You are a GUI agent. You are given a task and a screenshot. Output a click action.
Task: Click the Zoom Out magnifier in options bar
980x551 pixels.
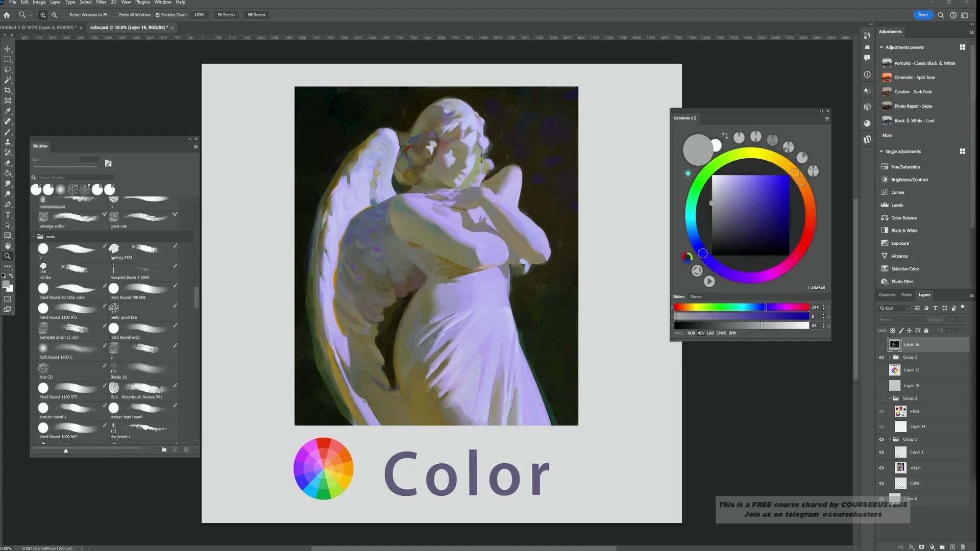(54, 15)
